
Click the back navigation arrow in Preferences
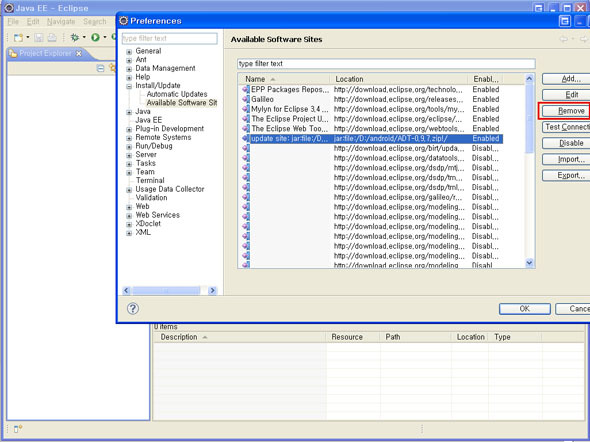click(563, 39)
